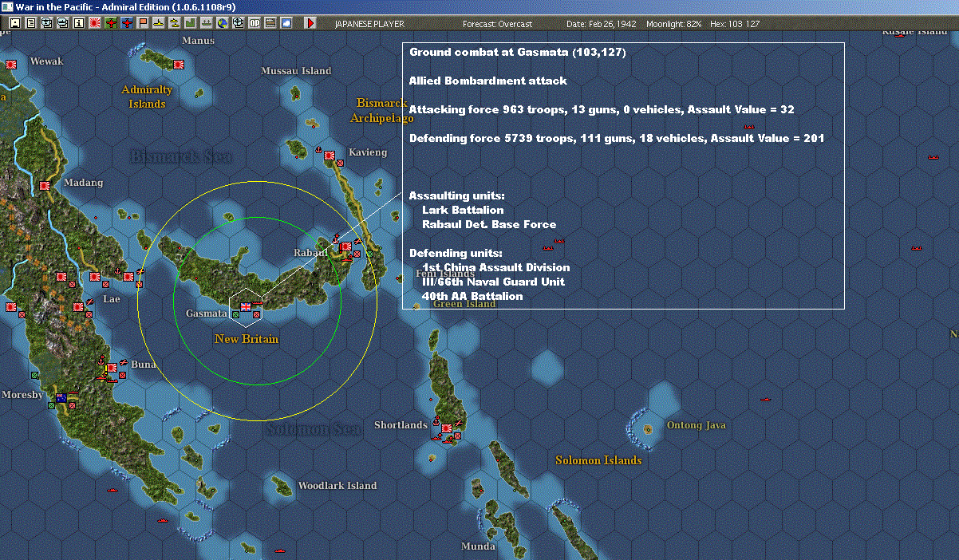
Task: Click the New Britain map label
Action: pyautogui.click(x=247, y=339)
